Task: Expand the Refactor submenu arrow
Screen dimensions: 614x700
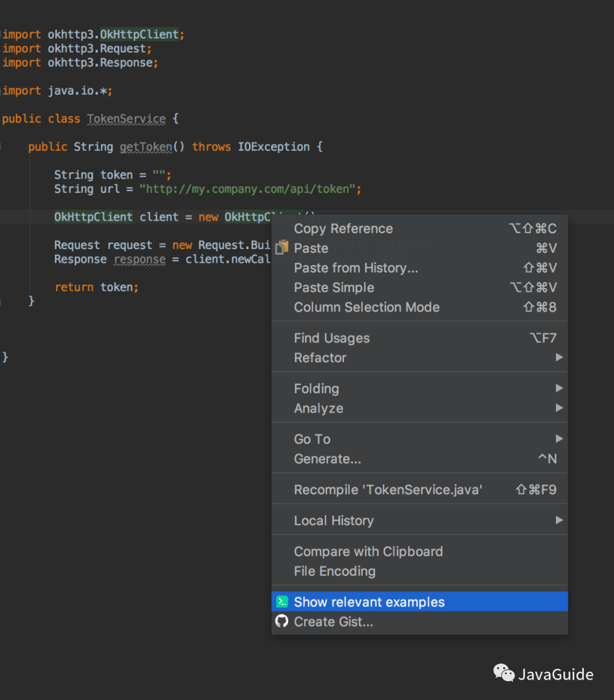Action: point(559,358)
